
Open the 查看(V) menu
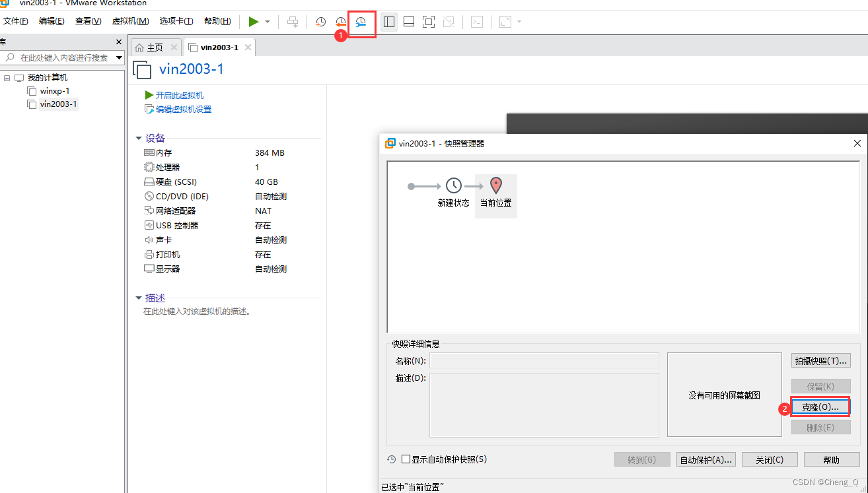pos(88,21)
